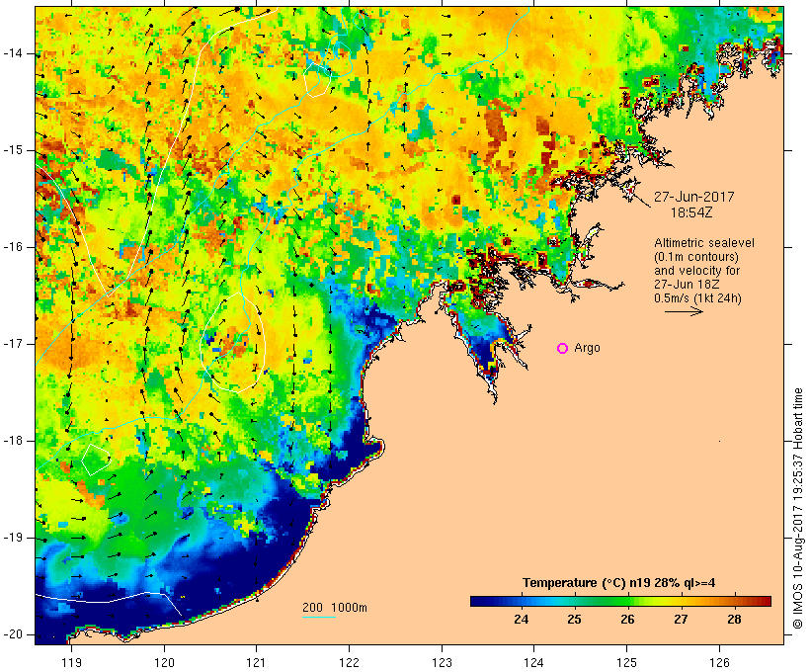This screenshot has width=810, height=672.
Task: Click latitude label -18
Action: click(13, 441)
